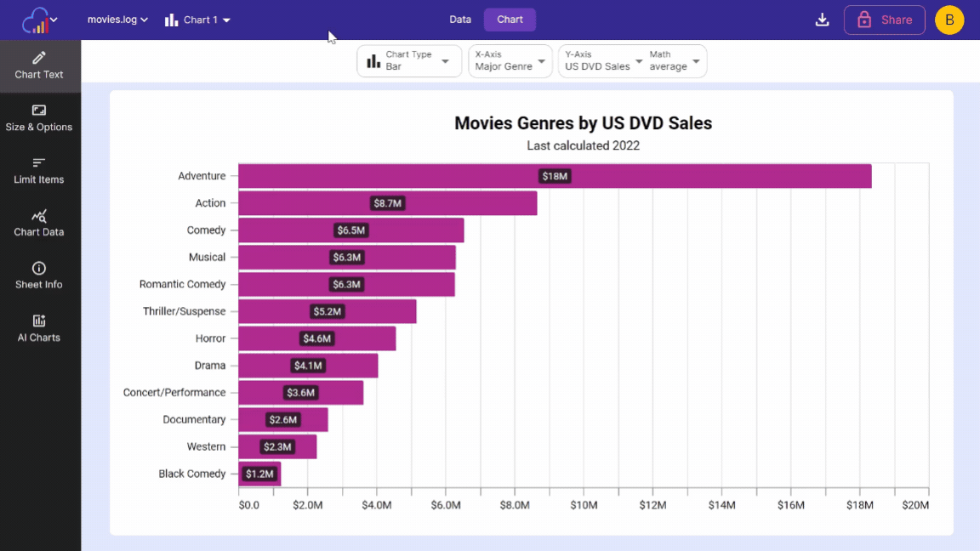Expand the movies.log file dropdown
Screen dimensions: 980x551
(x=117, y=20)
